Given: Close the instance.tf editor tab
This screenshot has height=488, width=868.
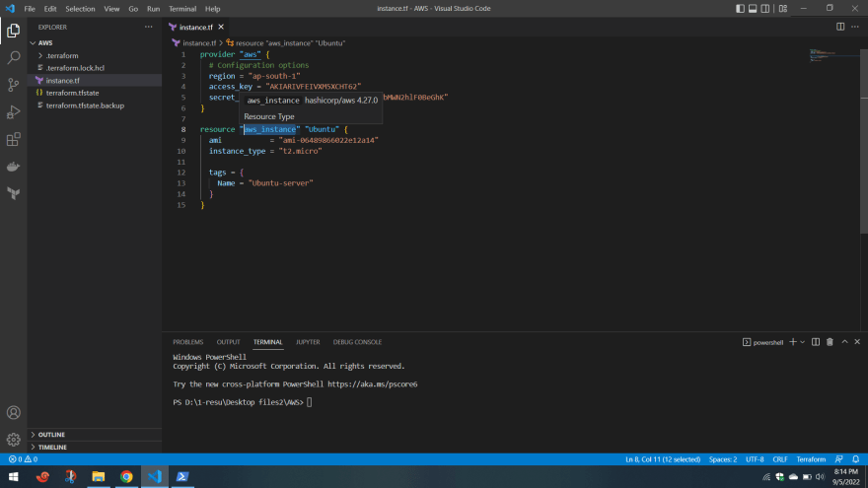Looking at the screenshot, I should pyautogui.click(x=221, y=27).
